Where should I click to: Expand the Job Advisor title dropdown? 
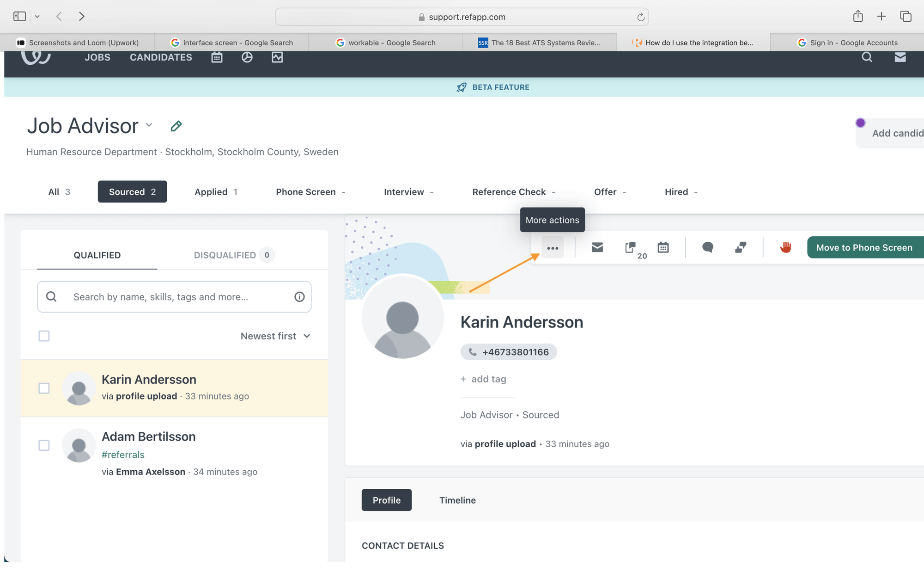click(x=149, y=126)
